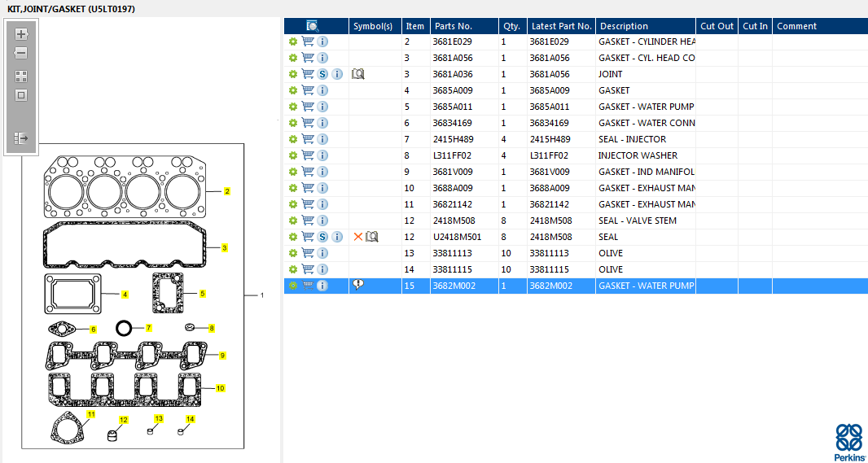Image resolution: width=868 pixels, height=463 pixels.
Task: Select callout 3 on the diagram
Action: [224, 248]
